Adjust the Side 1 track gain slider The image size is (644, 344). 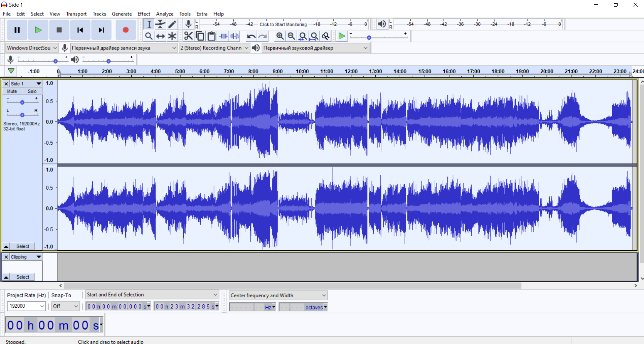(x=22, y=102)
